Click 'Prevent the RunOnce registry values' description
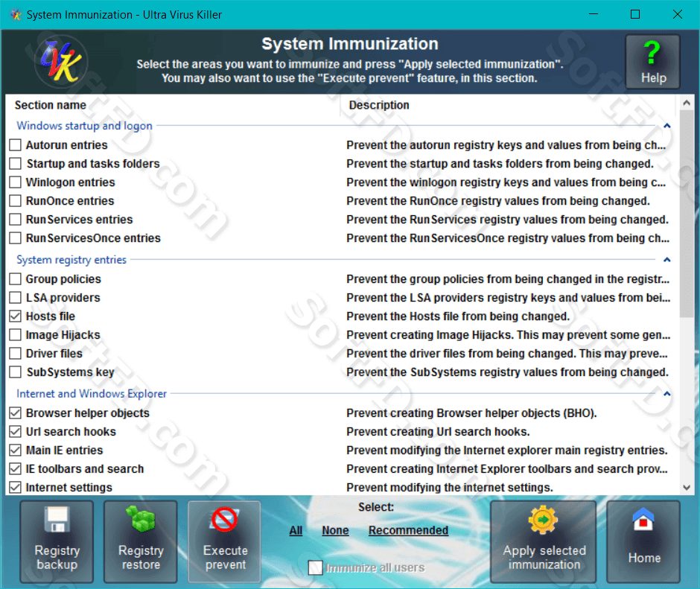This screenshot has width=700, height=589. coord(498,201)
